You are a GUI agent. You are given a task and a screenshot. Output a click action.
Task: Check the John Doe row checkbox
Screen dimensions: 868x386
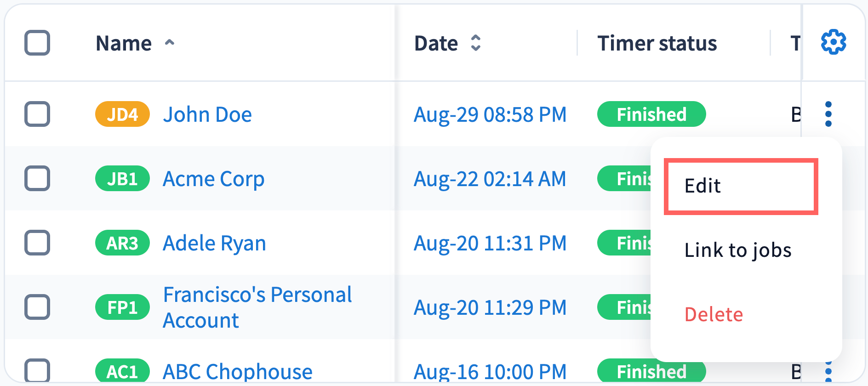(x=37, y=114)
